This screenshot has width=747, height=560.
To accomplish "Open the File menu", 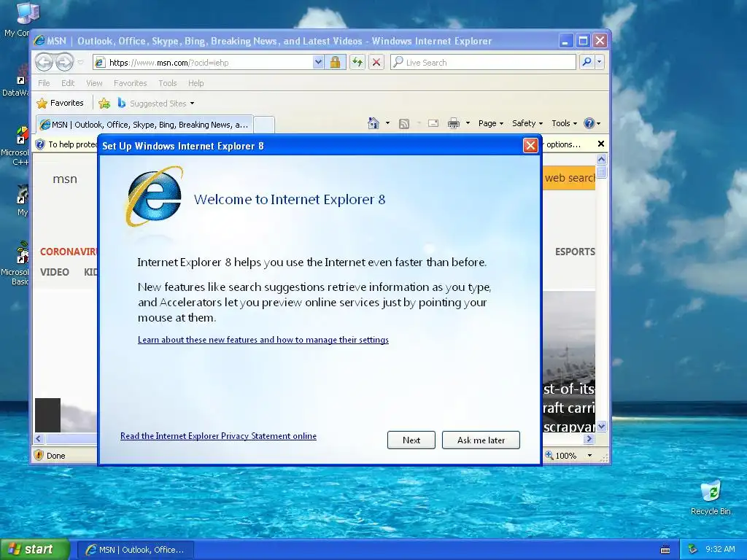I will [x=44, y=83].
